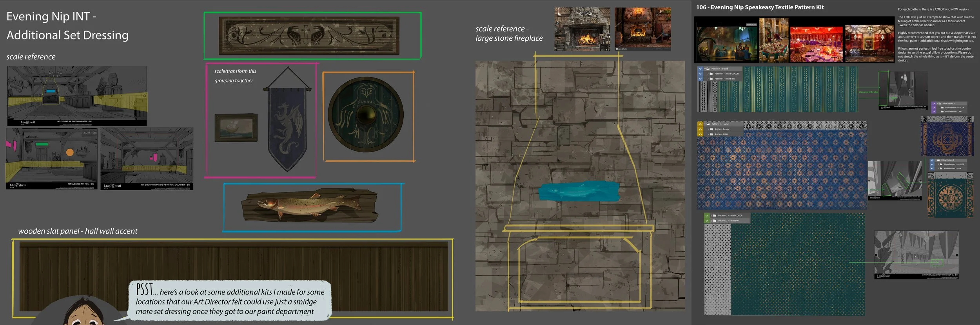Select the 'Pillow Pattern 2' layer name
The width and height of the screenshot is (980, 325).
947,160
